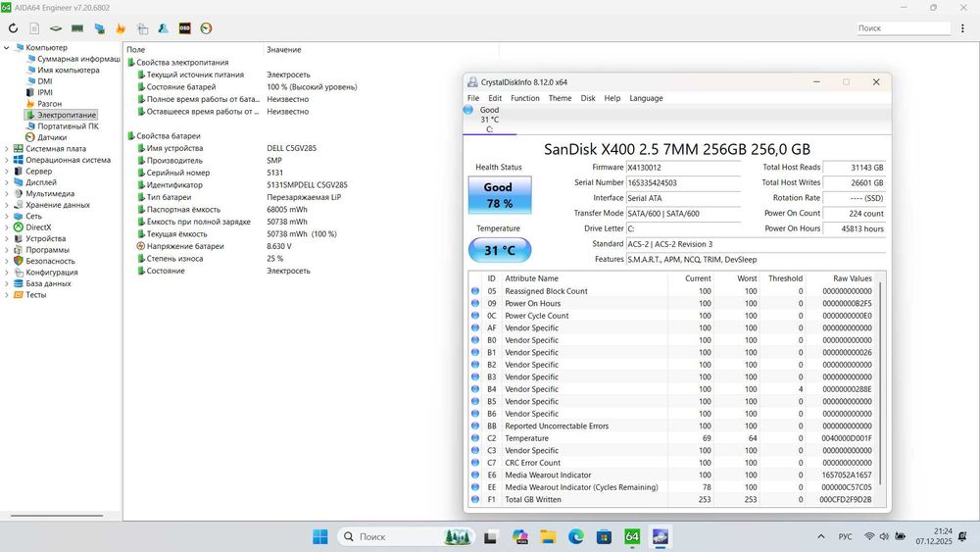Select Суммарная информация tree item

[78, 59]
